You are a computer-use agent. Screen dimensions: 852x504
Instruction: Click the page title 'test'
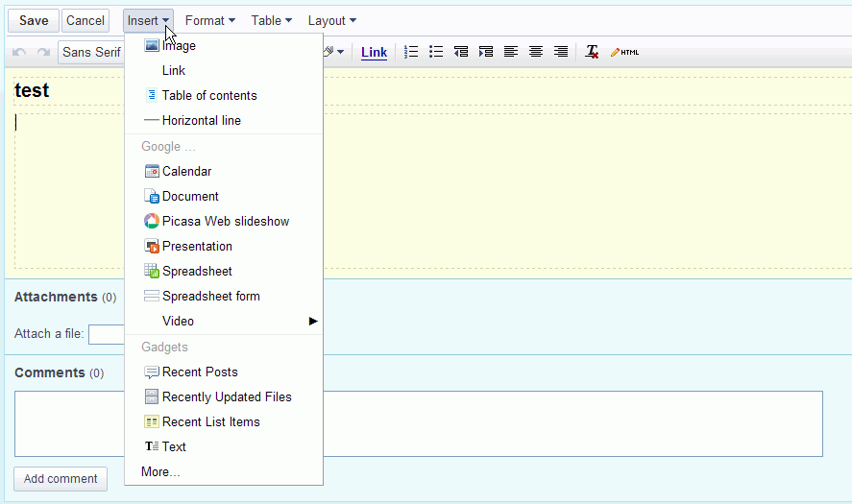coord(32,90)
